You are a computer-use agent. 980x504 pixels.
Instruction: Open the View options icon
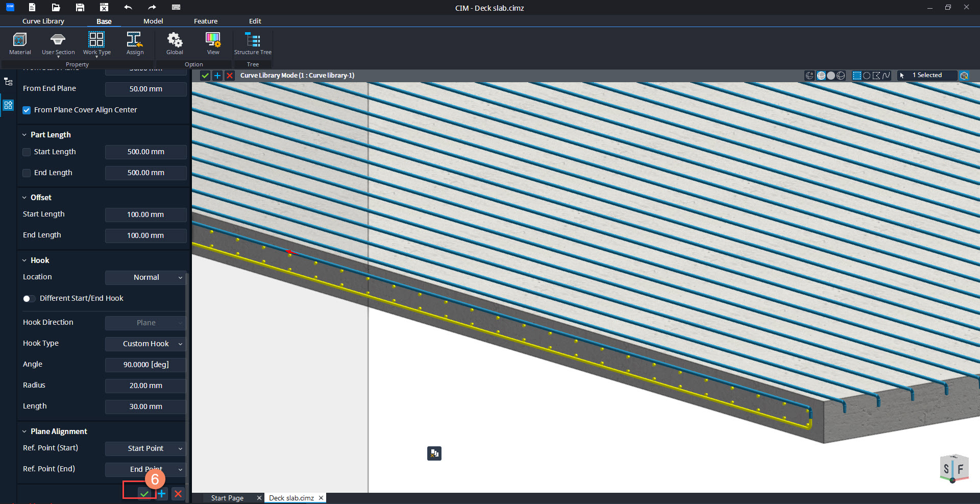click(213, 43)
